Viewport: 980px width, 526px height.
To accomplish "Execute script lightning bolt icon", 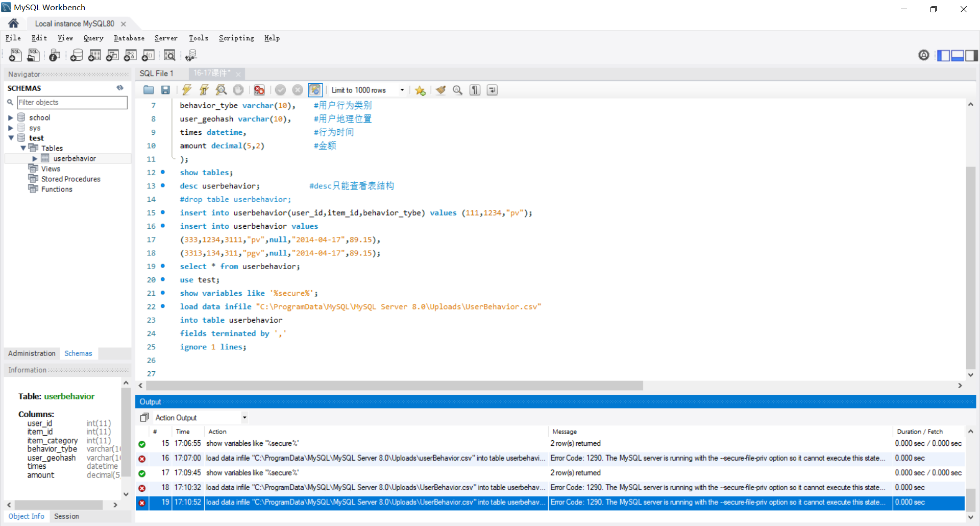I will coord(187,90).
